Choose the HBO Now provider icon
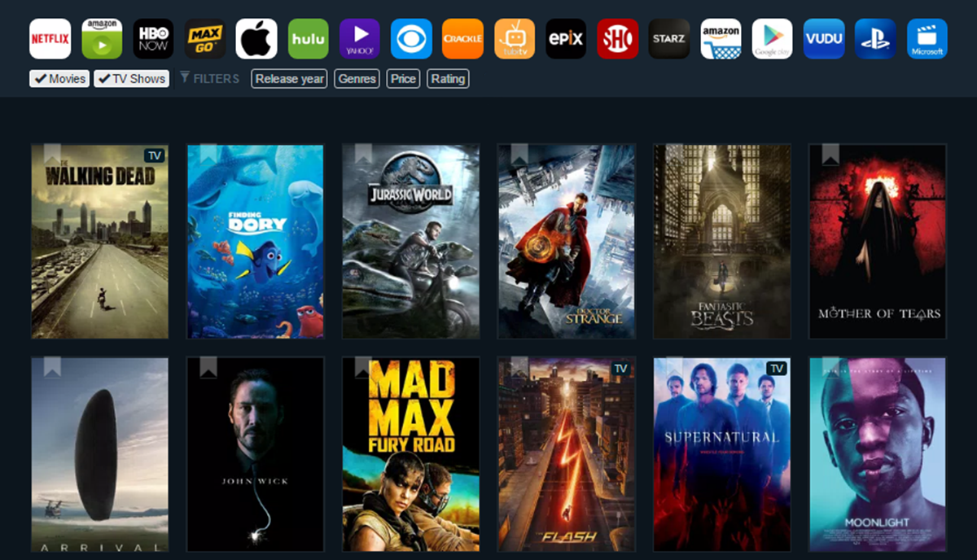This screenshot has width=977, height=560. pyautogui.click(x=153, y=39)
